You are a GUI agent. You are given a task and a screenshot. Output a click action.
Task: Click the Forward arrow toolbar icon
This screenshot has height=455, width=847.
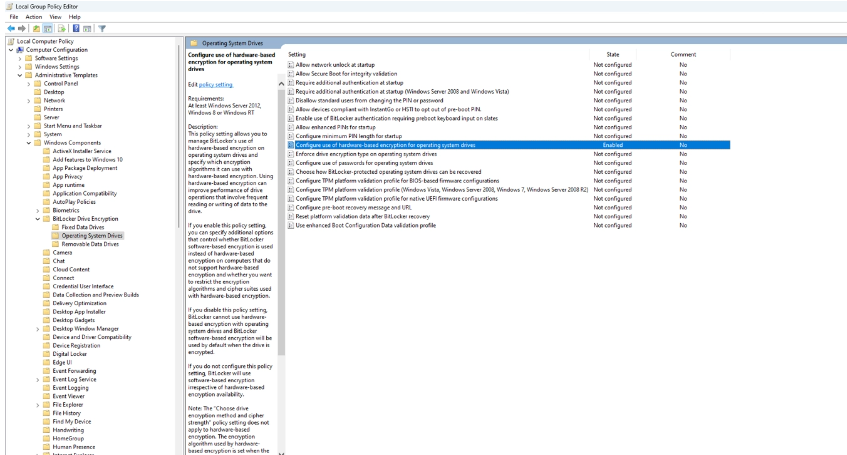coord(24,29)
